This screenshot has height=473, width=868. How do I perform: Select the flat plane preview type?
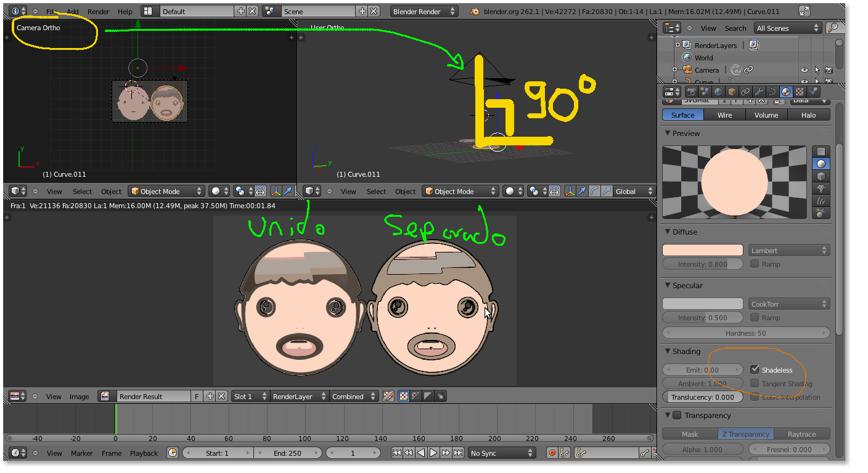coord(821,152)
